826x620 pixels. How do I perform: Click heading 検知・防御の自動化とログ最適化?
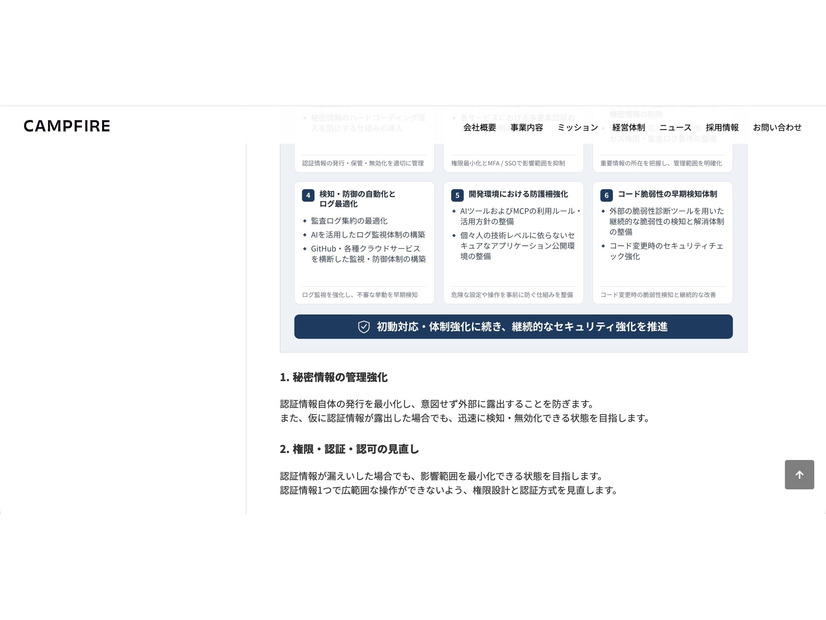pos(357,199)
